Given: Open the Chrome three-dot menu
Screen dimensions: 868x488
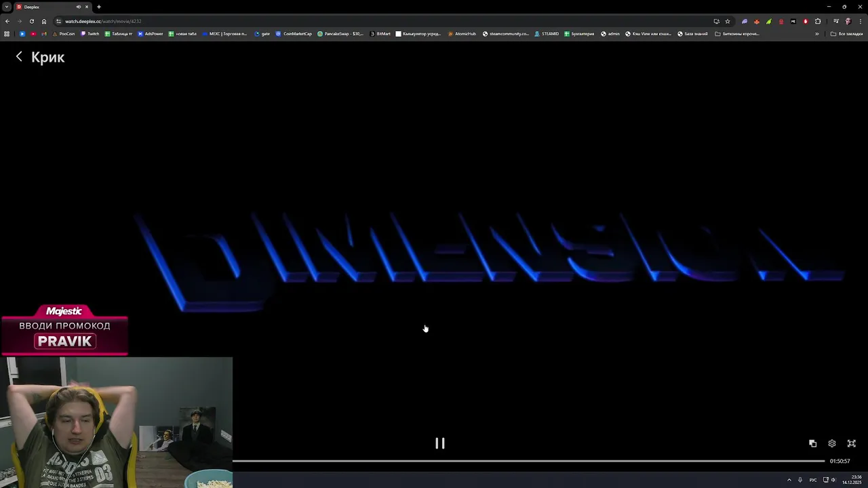Looking at the screenshot, I should (860, 21).
